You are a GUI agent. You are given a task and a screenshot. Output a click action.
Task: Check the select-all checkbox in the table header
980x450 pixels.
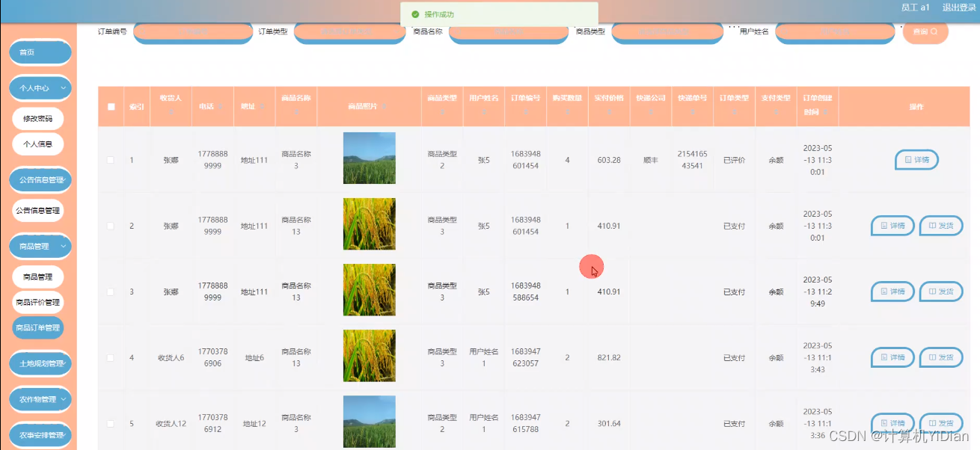point(111,107)
